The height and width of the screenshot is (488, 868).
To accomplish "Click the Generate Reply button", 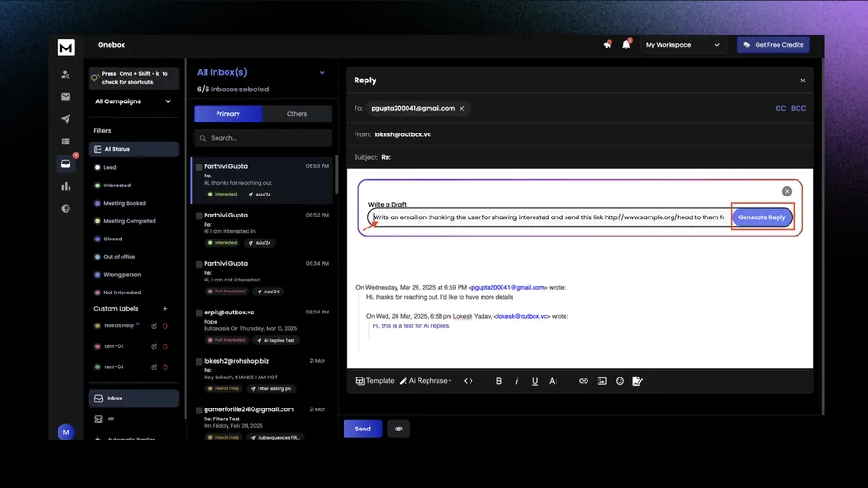I will (762, 217).
